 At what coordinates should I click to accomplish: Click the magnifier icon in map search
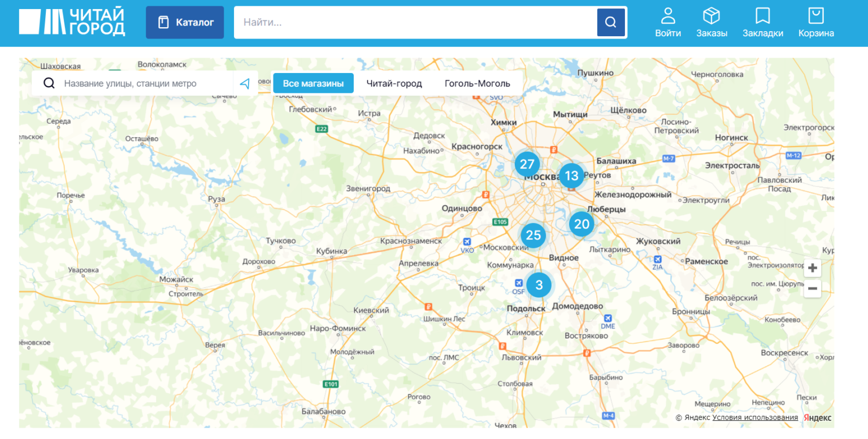49,83
